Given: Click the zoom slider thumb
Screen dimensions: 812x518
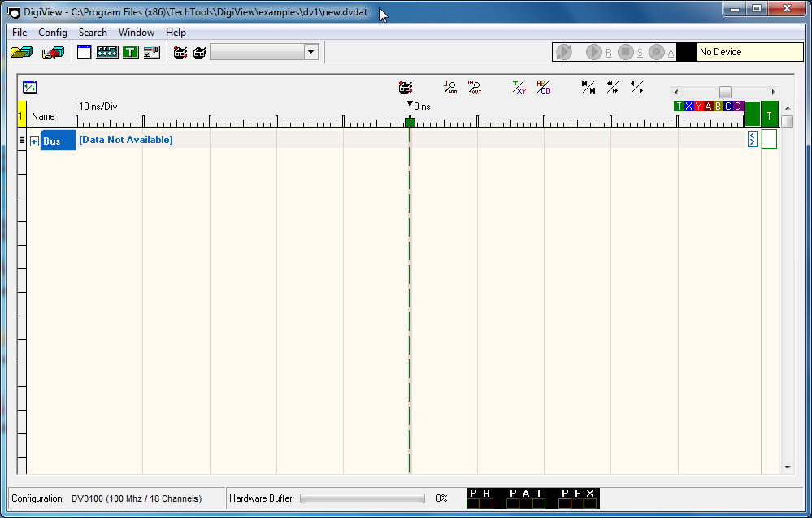Looking at the screenshot, I should point(725,92).
